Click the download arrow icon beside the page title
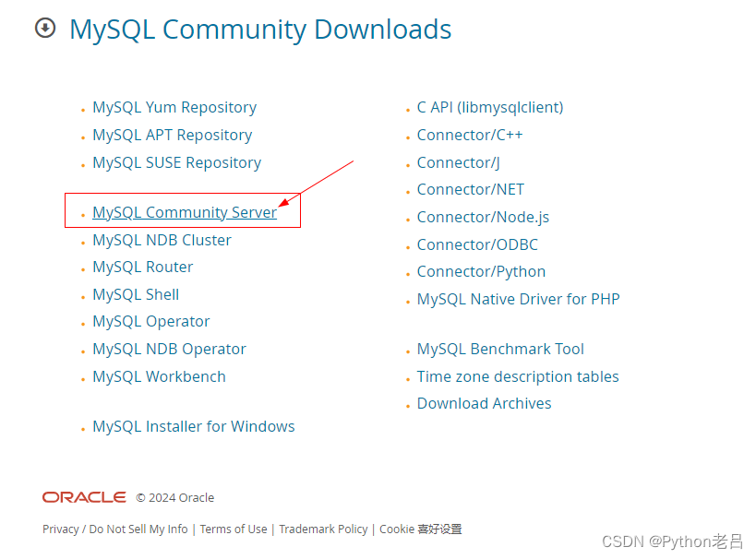Screen dimensions: 756x559 [x=44, y=29]
